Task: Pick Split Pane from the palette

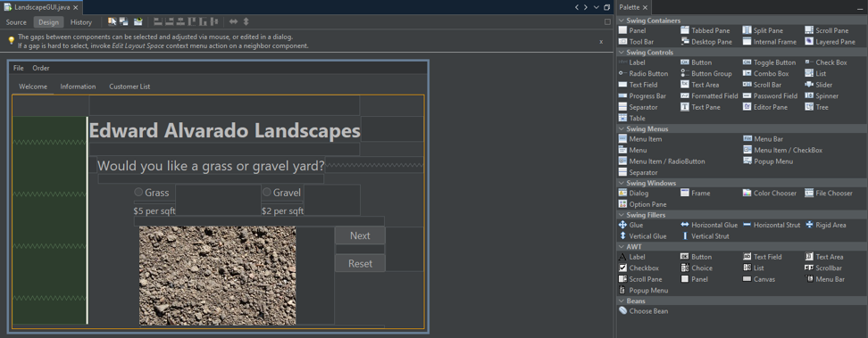Action: pos(763,31)
